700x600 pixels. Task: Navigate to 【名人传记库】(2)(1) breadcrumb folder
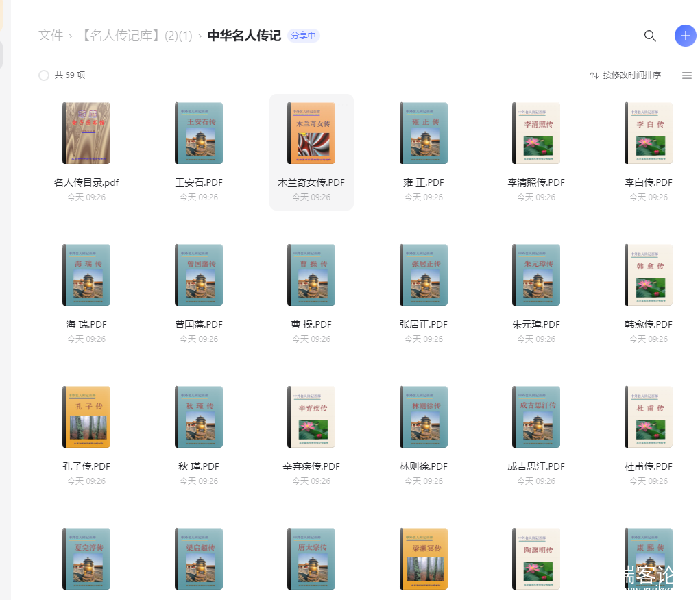point(136,36)
